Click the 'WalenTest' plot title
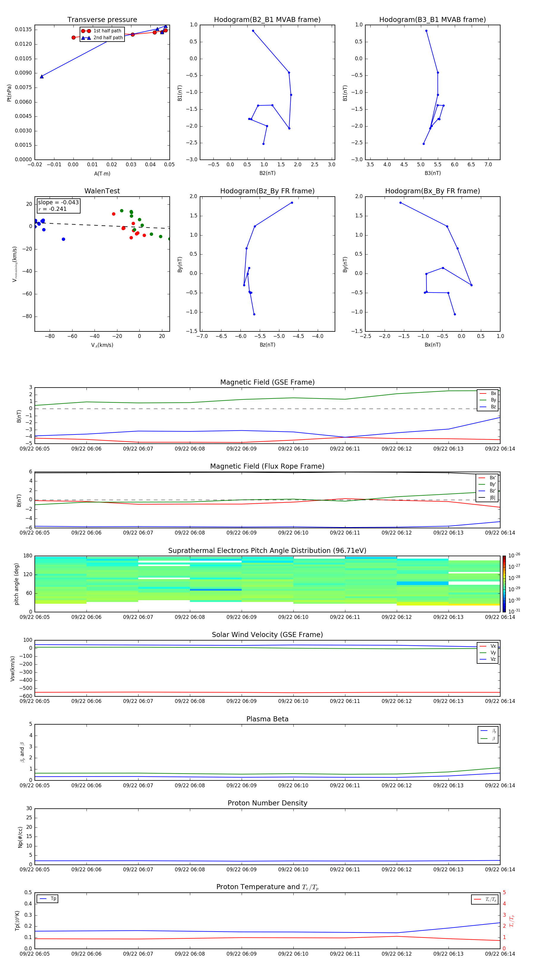The image size is (535, 980). point(102,191)
